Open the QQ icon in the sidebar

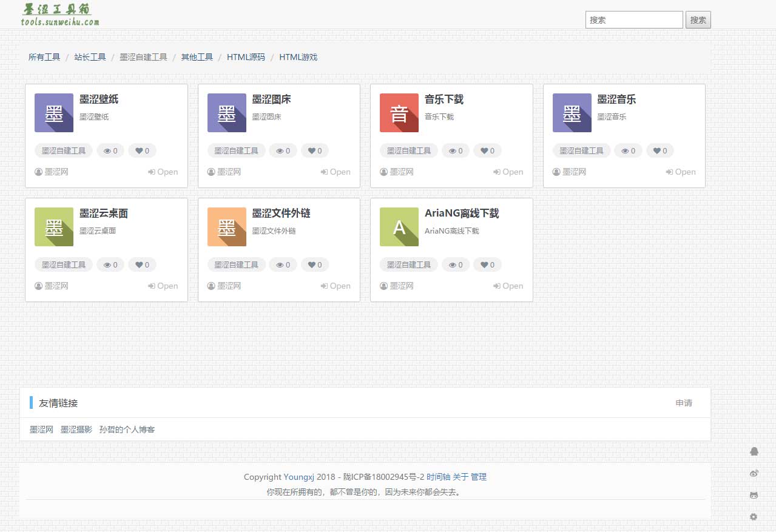[x=754, y=451]
